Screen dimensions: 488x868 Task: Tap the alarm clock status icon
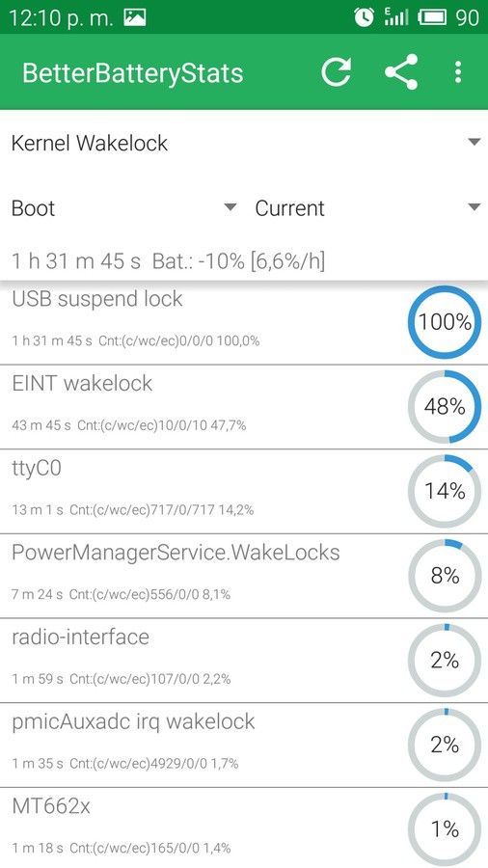364,17
